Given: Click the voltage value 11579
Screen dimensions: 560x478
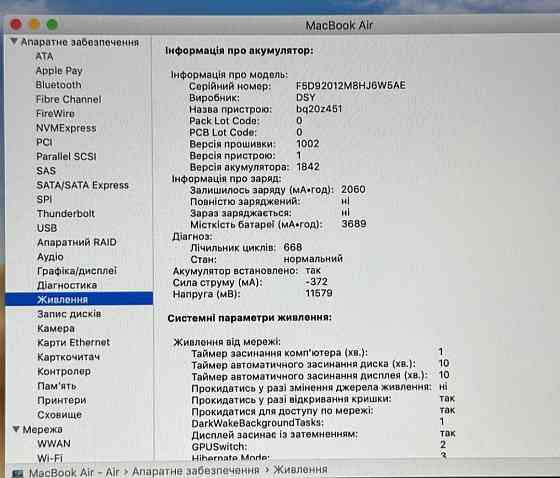Looking at the screenshot, I should (319, 293).
